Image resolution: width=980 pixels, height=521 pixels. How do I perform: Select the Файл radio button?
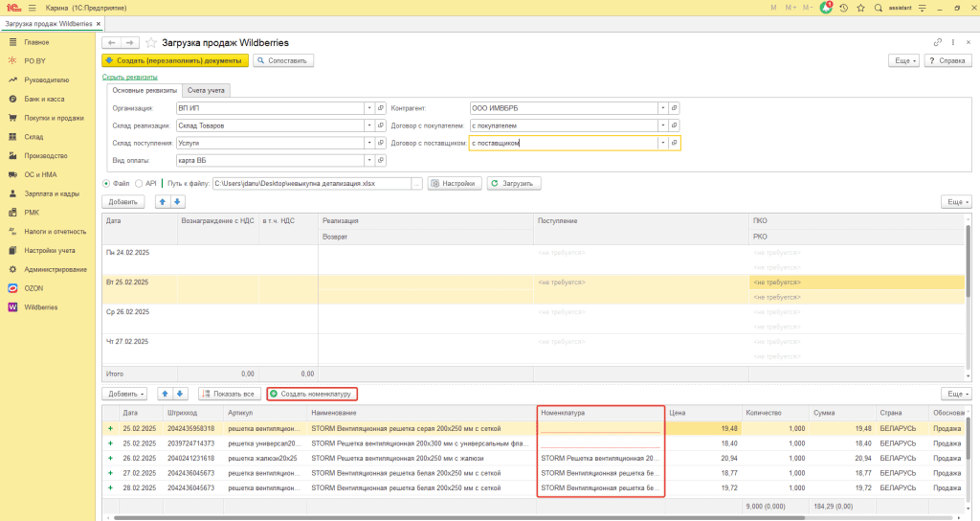pyautogui.click(x=106, y=184)
